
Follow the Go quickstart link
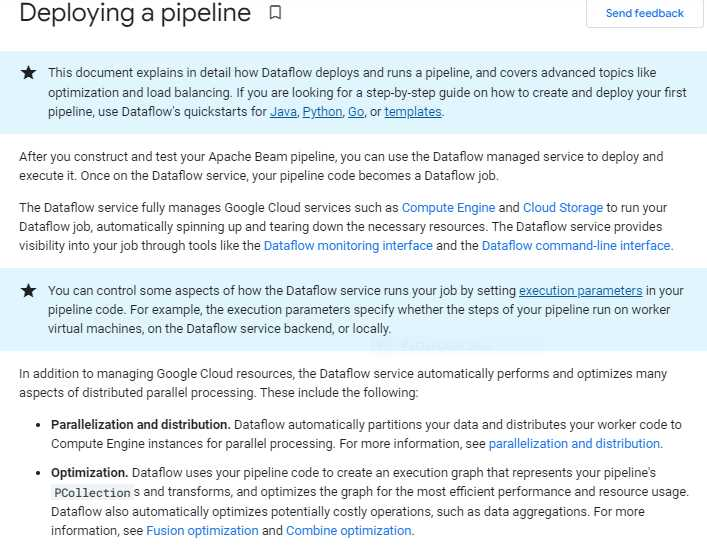coord(356,112)
